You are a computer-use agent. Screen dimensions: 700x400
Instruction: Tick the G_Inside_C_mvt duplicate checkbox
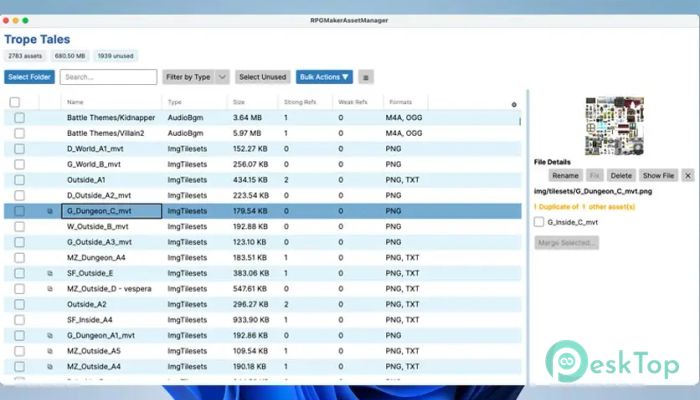point(539,222)
